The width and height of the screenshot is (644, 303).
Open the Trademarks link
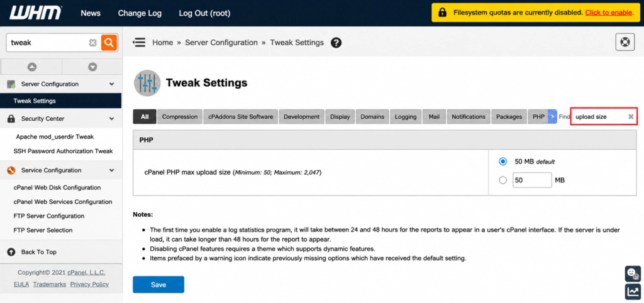(x=50, y=284)
